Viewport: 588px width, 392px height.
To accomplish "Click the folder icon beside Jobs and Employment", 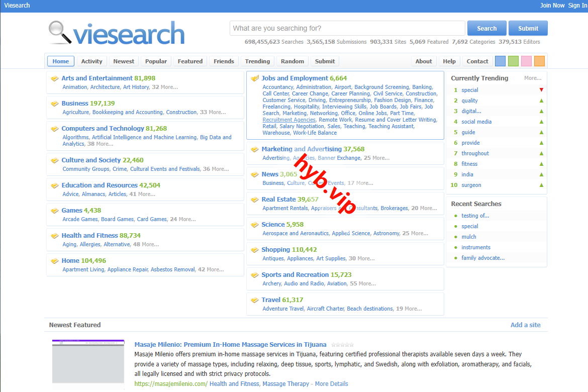I will [254, 78].
